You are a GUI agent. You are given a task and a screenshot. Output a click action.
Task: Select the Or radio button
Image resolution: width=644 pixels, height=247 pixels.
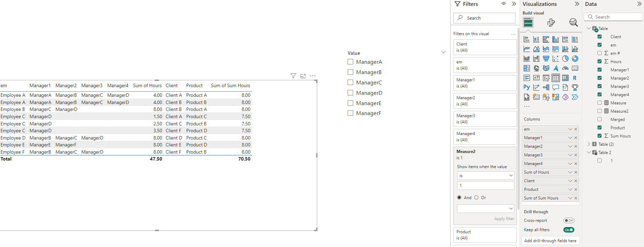476,197
